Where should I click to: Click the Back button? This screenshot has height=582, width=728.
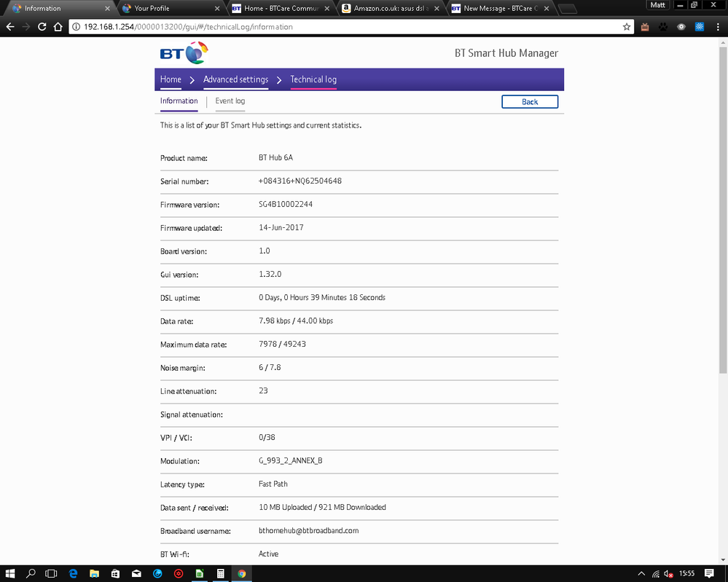point(530,102)
